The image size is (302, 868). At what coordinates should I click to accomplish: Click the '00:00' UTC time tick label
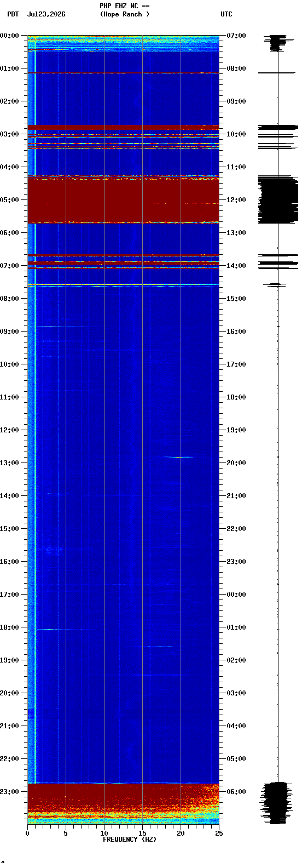coord(236,595)
